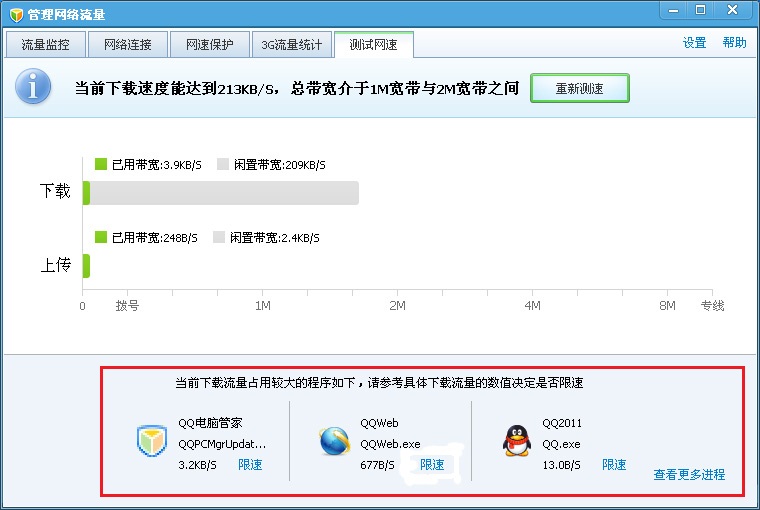Click the blue information icon

tap(33, 87)
